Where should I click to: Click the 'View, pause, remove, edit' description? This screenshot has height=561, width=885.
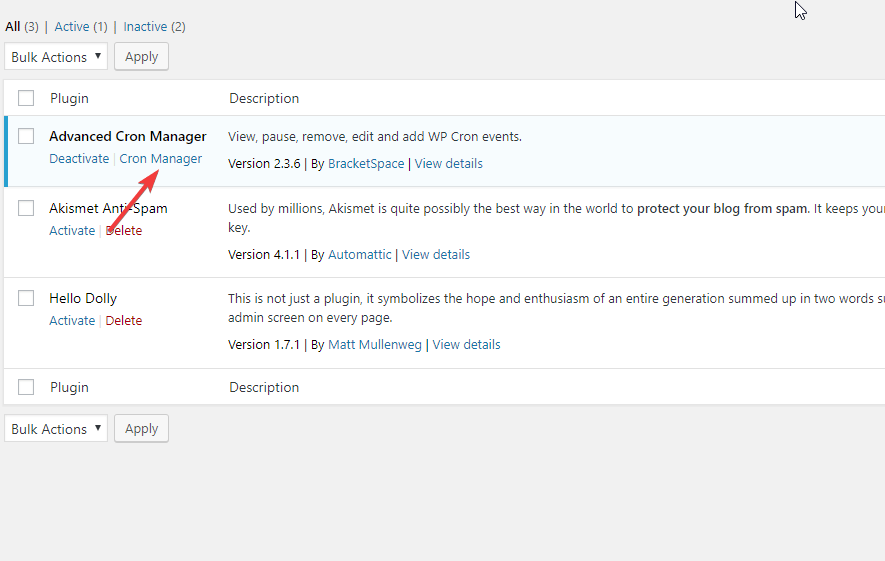click(375, 137)
